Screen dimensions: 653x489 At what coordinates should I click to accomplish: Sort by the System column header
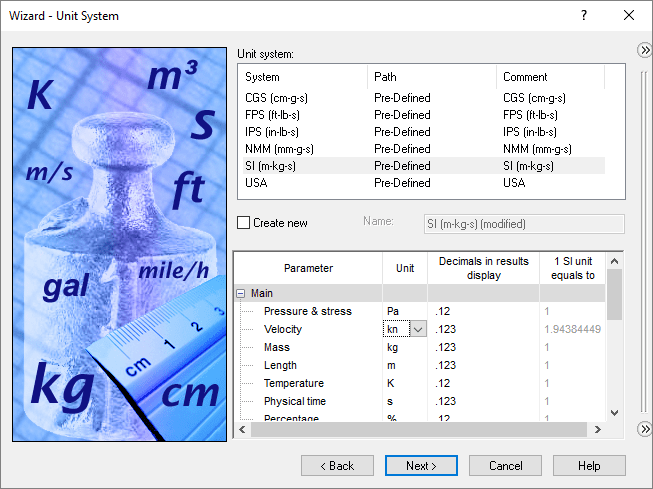pos(302,77)
